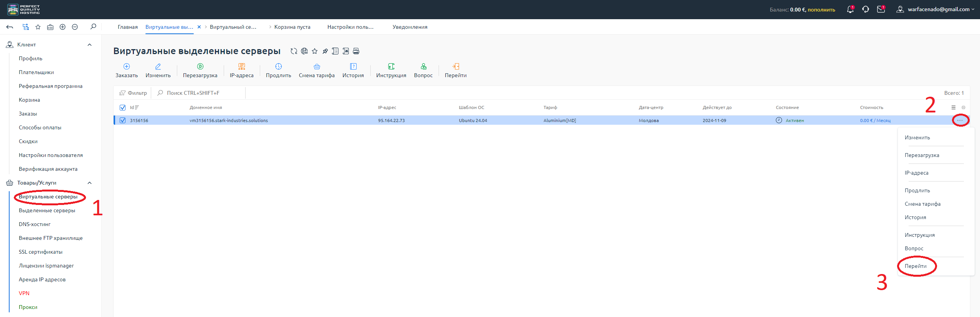The width and height of the screenshot is (980, 317).
Task: Click the globe icon next to title
Action: (304, 51)
